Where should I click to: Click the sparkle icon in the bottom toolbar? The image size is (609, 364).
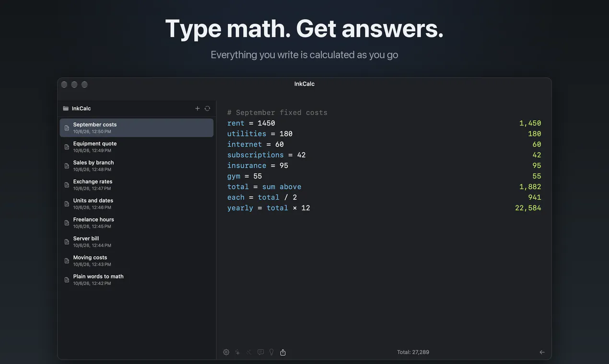(x=237, y=352)
